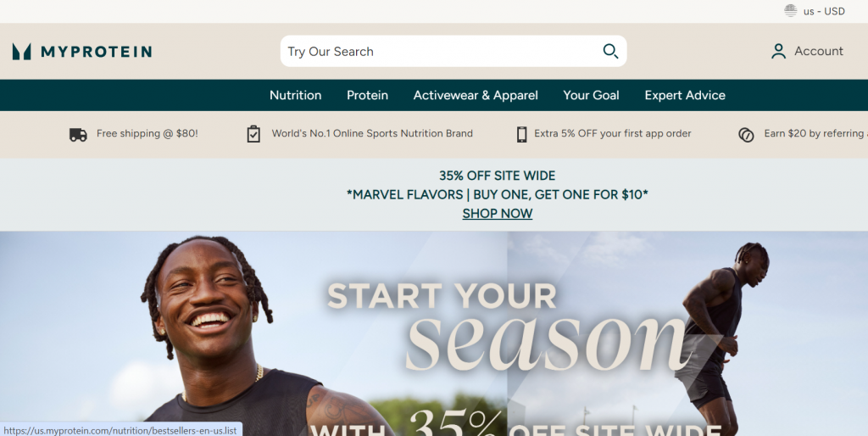Open the us - USD region selector

[815, 11]
